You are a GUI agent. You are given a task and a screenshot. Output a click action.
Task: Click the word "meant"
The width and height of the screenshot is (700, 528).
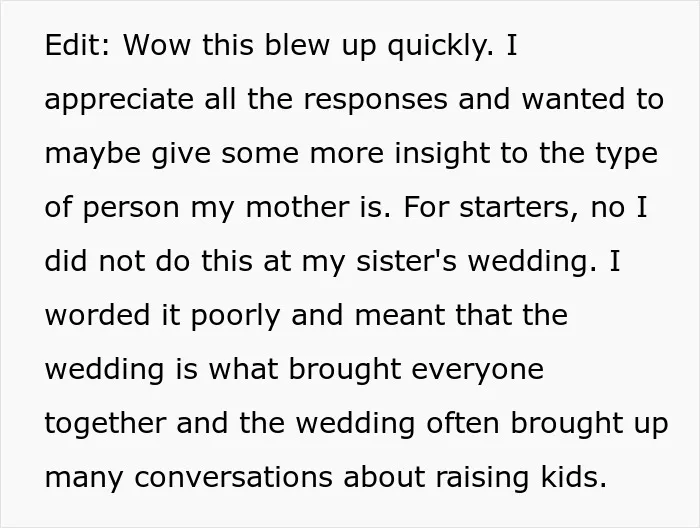pyautogui.click(x=400, y=315)
